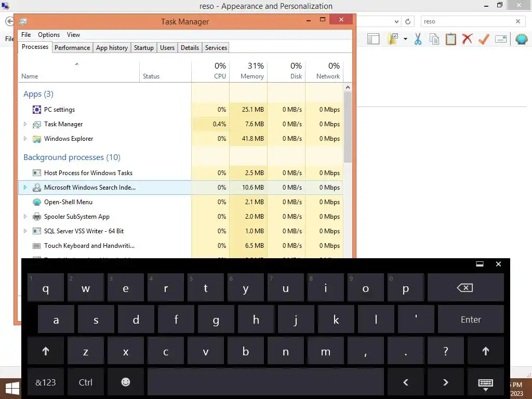Screen dimensions: 532x399
Task: Open the Options menu
Action: click(49, 35)
